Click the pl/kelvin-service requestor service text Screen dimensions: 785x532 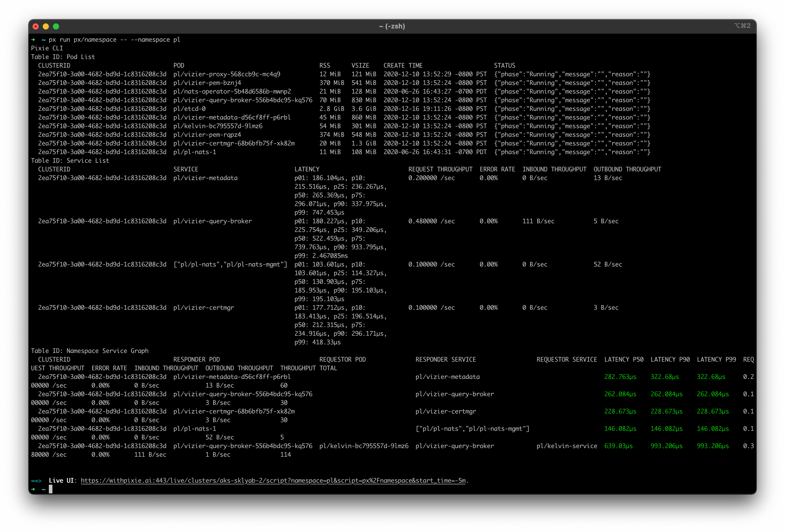click(x=566, y=446)
